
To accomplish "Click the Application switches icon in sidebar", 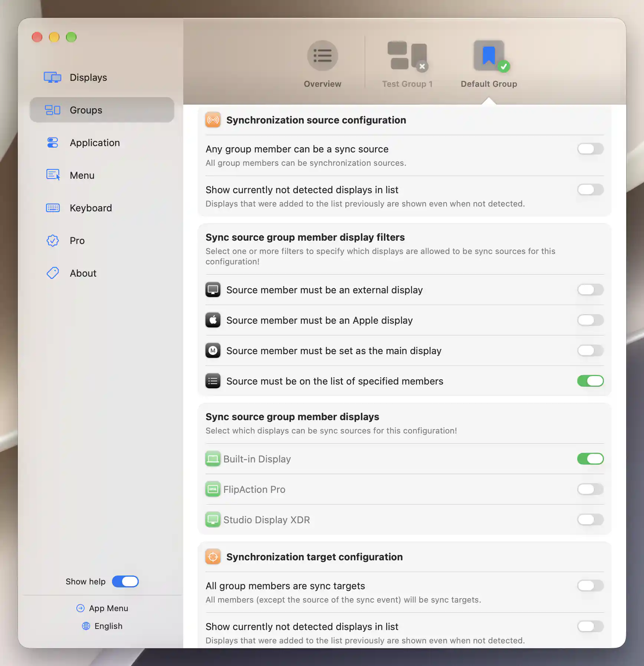I will pos(52,143).
